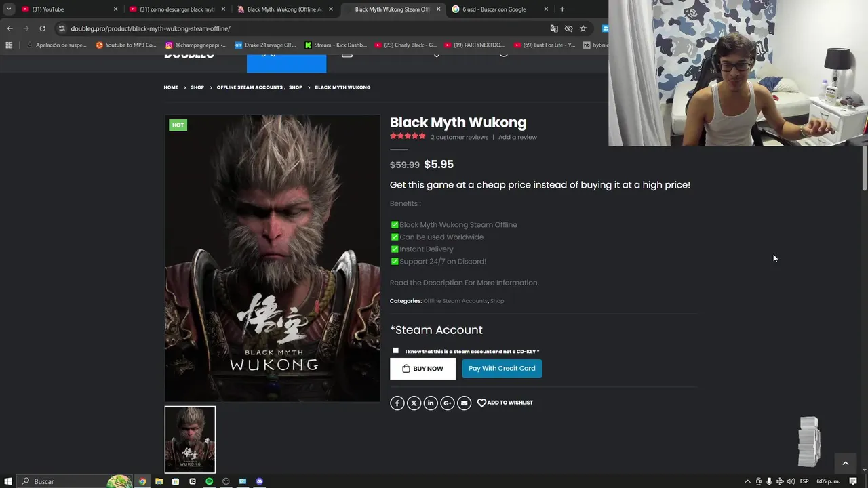Click the volume icon in system tray
Viewport: 868px width, 488px height.
click(791, 481)
